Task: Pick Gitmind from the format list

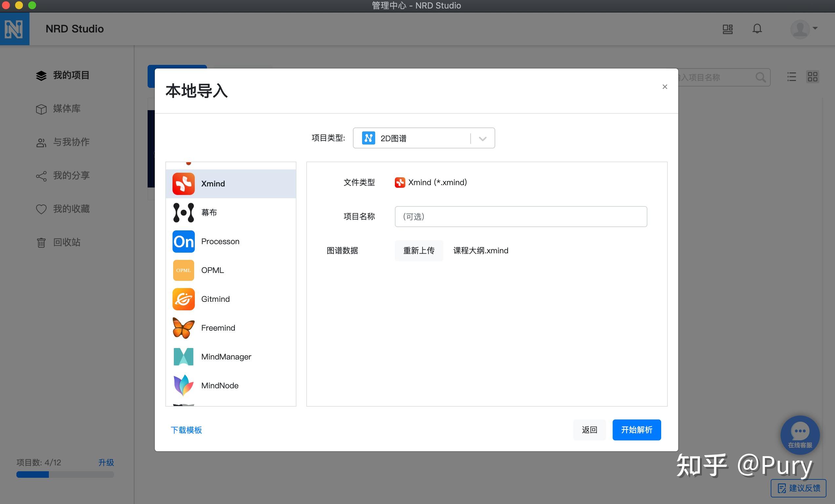Action: (x=231, y=299)
